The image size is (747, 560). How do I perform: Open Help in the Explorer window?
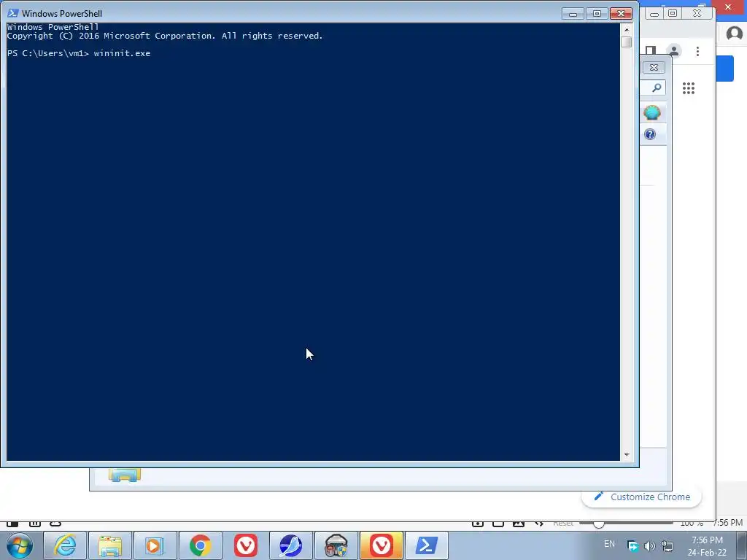[x=650, y=134]
